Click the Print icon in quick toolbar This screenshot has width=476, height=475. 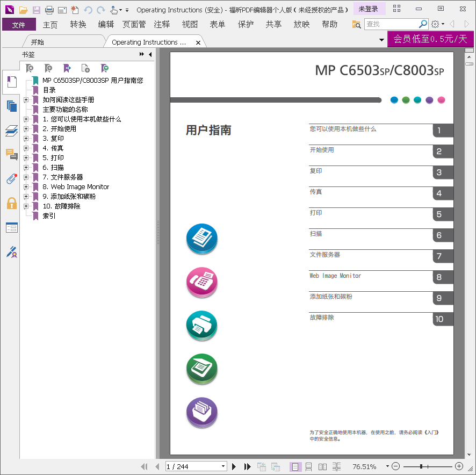click(x=49, y=10)
